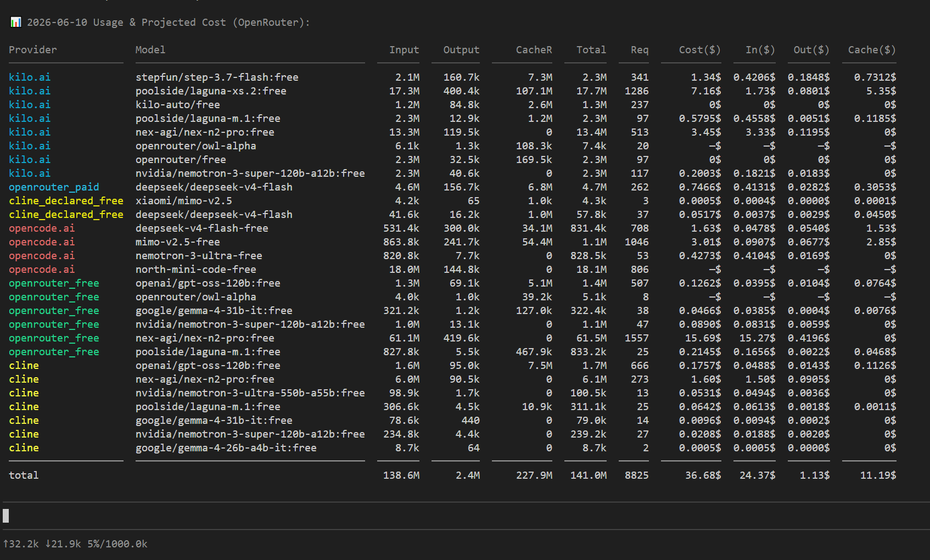Click model 'poolside/laguna-xs.2:free'

[x=211, y=91]
